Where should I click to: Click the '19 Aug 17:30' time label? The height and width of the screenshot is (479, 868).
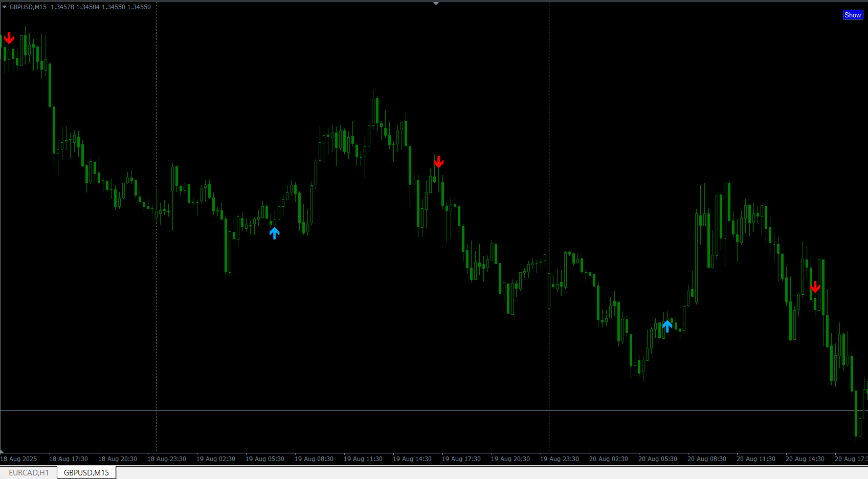pyautogui.click(x=461, y=459)
